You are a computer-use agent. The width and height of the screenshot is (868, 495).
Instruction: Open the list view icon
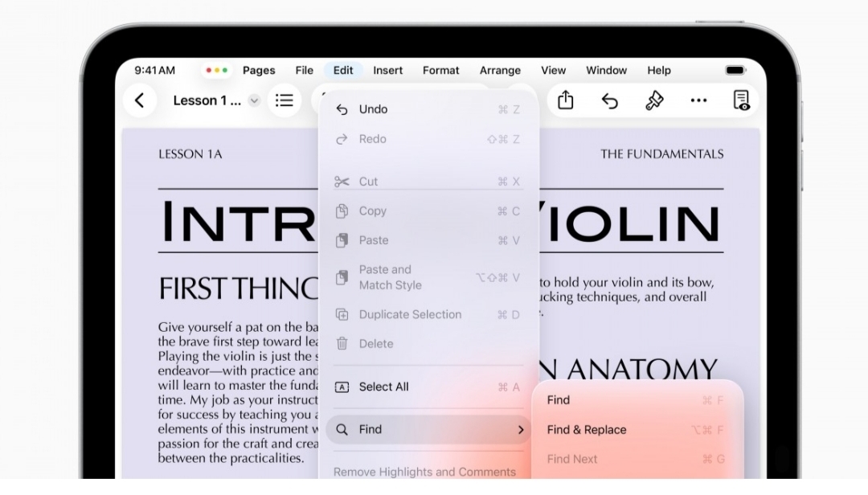[x=285, y=100]
